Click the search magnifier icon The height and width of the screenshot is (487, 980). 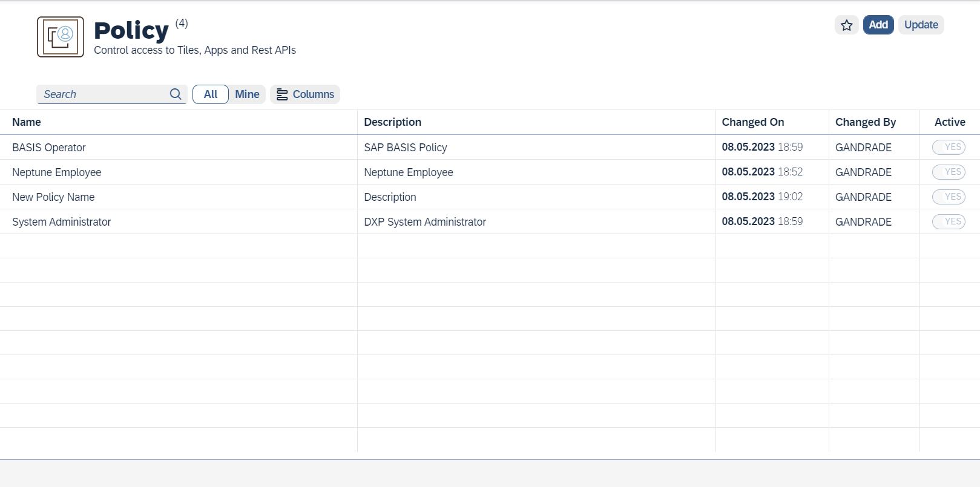(x=176, y=94)
